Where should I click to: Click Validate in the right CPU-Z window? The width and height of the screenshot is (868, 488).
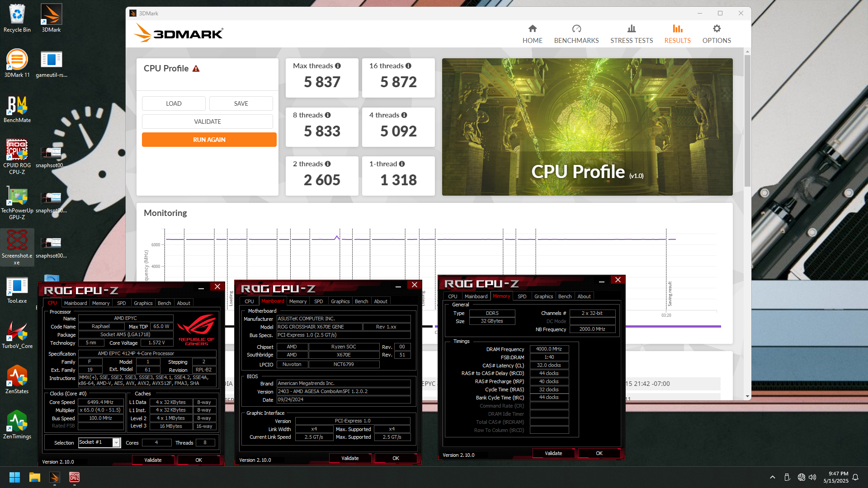[x=553, y=453]
